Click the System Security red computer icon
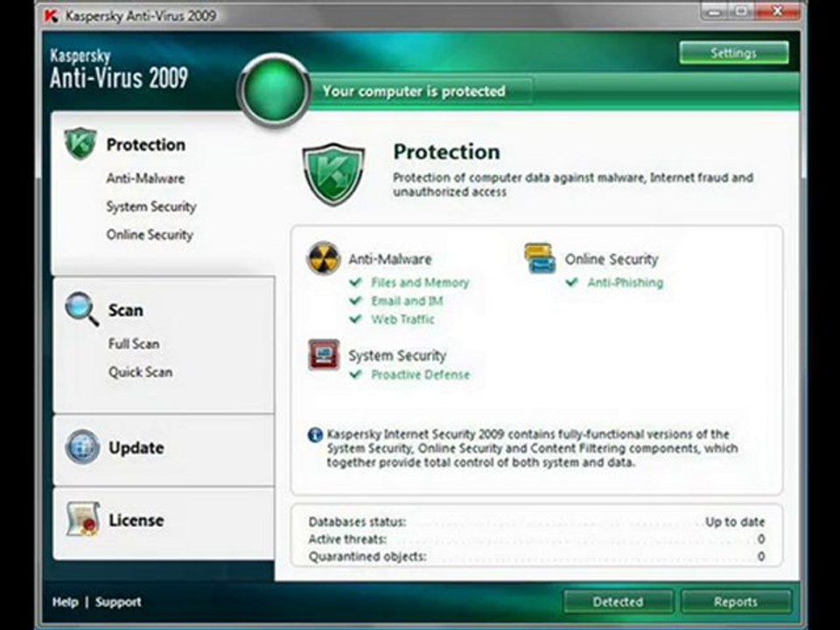The image size is (840, 630). pyautogui.click(x=324, y=354)
